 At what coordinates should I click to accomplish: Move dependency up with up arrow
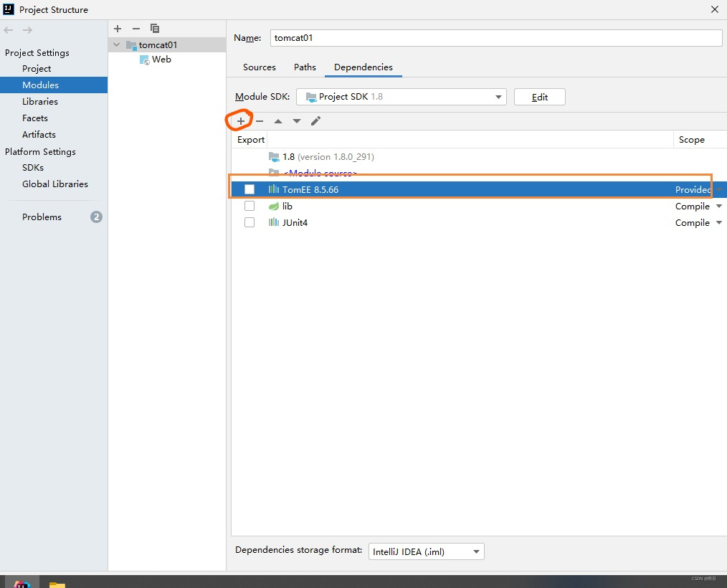278,121
